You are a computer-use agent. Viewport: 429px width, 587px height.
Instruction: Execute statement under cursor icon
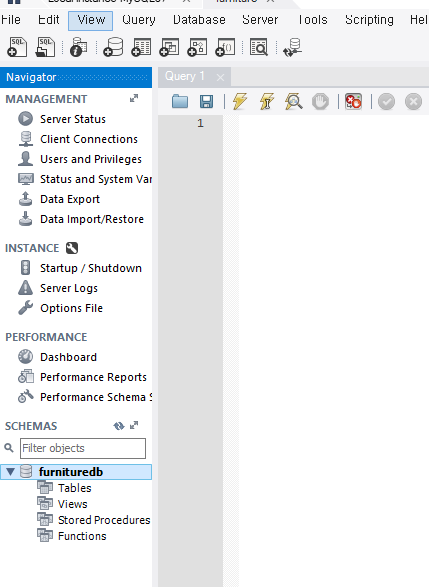click(x=267, y=101)
